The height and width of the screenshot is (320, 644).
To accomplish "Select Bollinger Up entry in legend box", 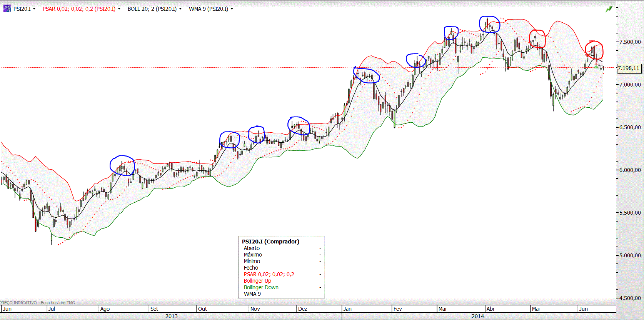I will coord(257,281).
